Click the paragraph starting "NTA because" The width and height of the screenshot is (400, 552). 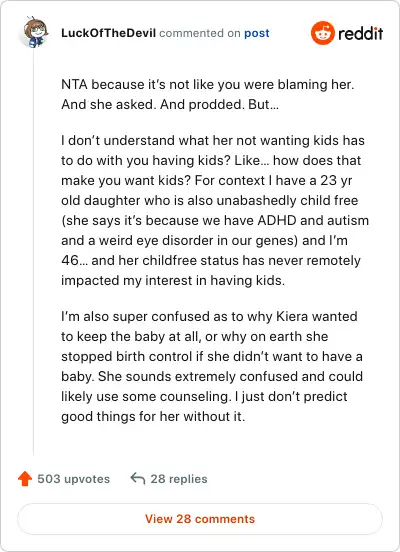tap(208, 94)
